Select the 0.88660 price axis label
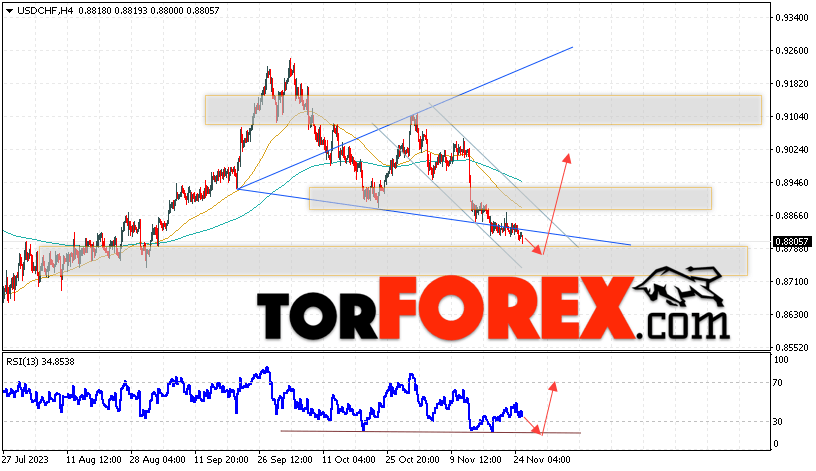The width and height of the screenshot is (816, 471). click(792, 215)
